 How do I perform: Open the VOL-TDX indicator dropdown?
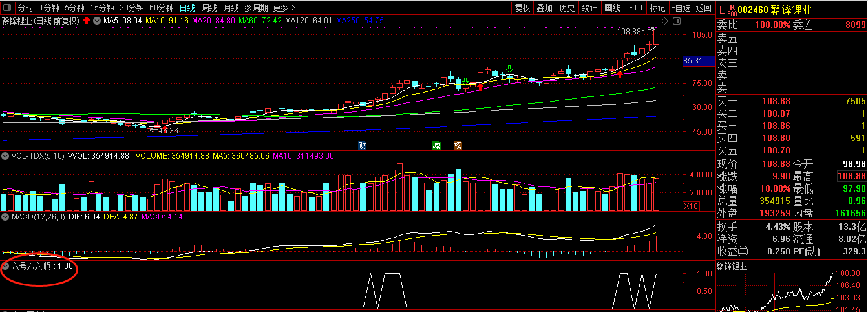pyautogui.click(x=5, y=156)
